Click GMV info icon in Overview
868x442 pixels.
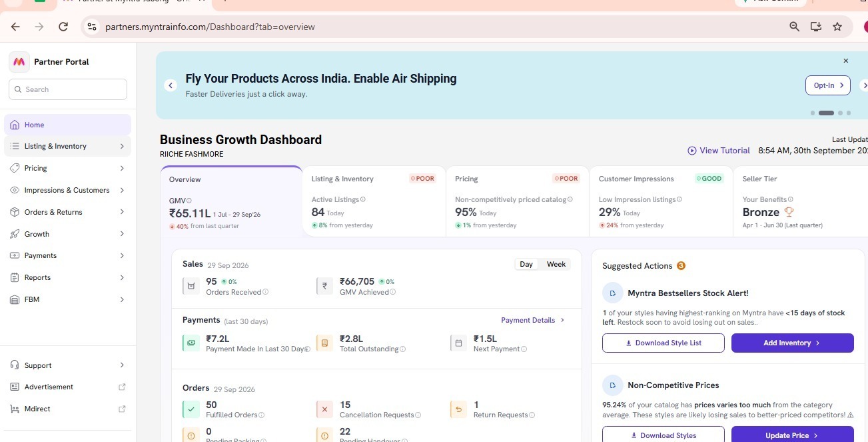click(x=189, y=201)
